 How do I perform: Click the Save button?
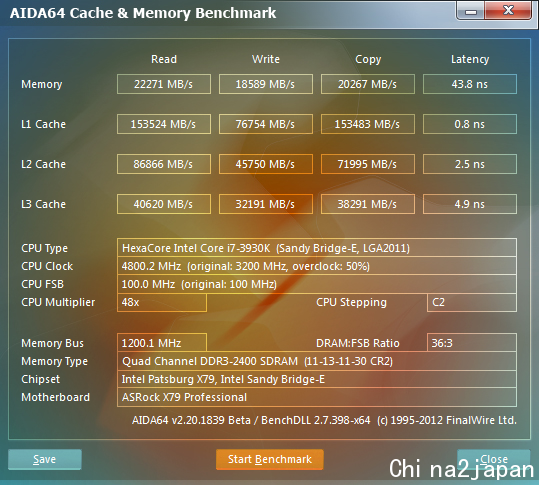point(45,459)
